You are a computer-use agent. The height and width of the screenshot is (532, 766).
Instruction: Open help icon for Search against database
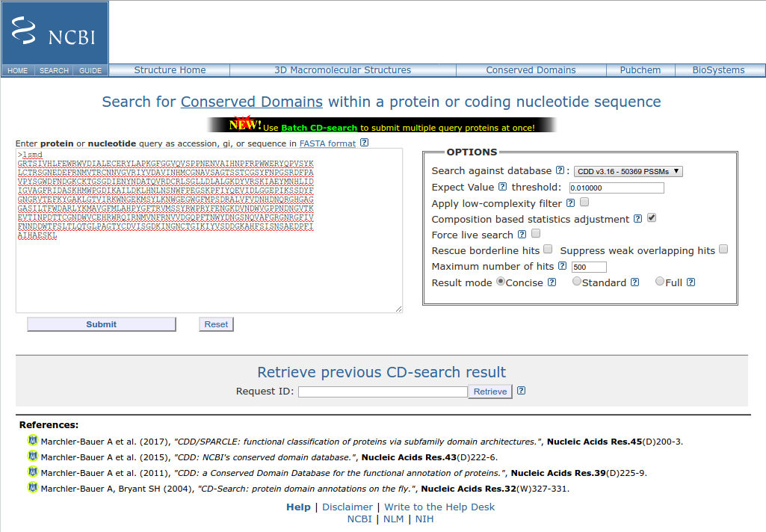pos(560,170)
